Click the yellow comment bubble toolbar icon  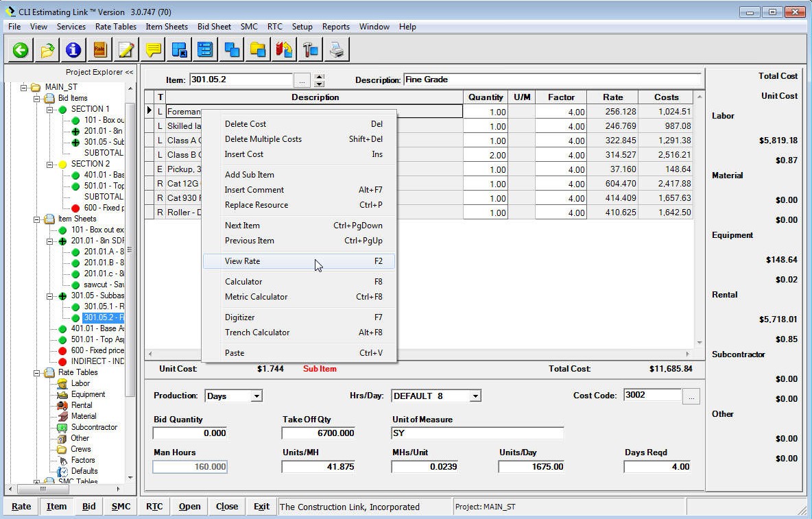[153, 49]
